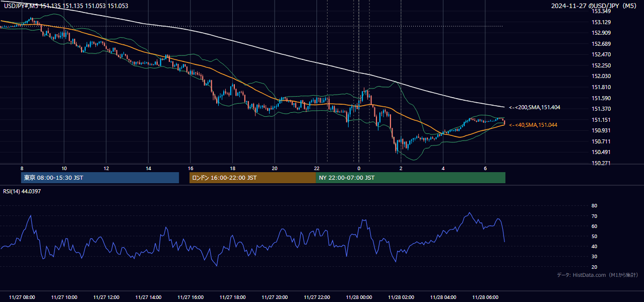Click the 11/28 06:00 date label
Viewport: 644px width, 302px height.
[x=485, y=297]
